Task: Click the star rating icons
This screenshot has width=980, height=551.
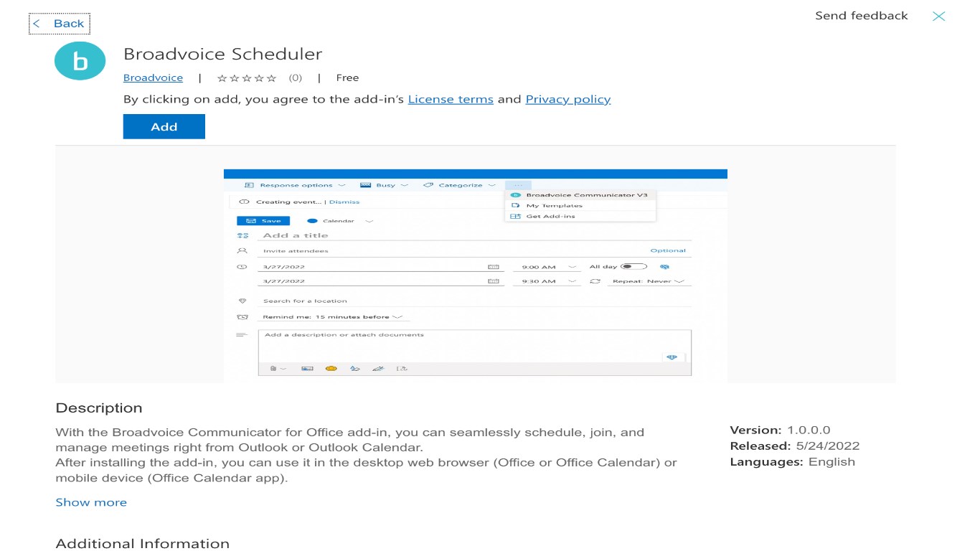Action: [x=246, y=78]
